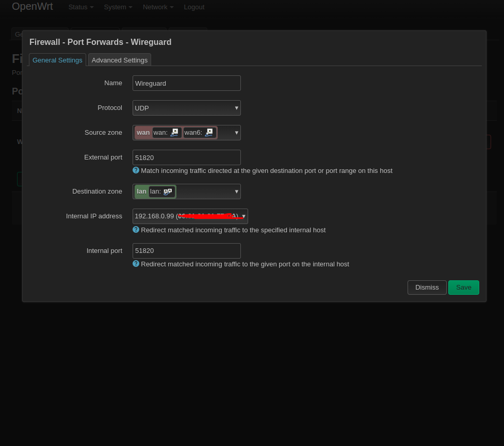Click the lan interface icon in Destination zone
Viewport: 504px width, 446px height.
[168, 192]
